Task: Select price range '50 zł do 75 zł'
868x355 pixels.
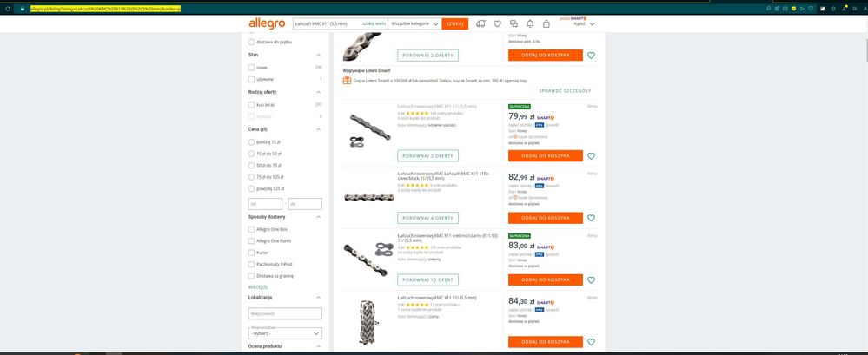Action: [x=251, y=165]
